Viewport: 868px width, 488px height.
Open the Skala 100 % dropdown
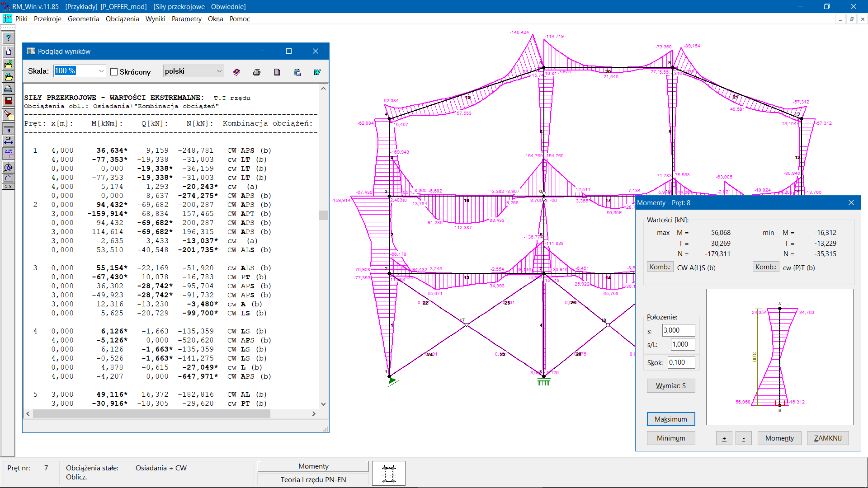click(101, 71)
